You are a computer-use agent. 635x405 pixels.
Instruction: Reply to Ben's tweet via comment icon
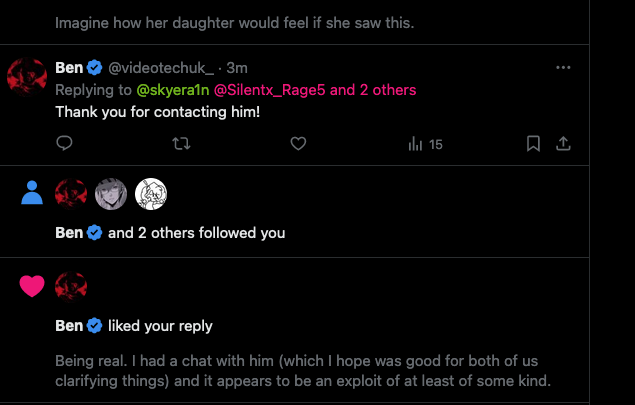click(x=64, y=144)
